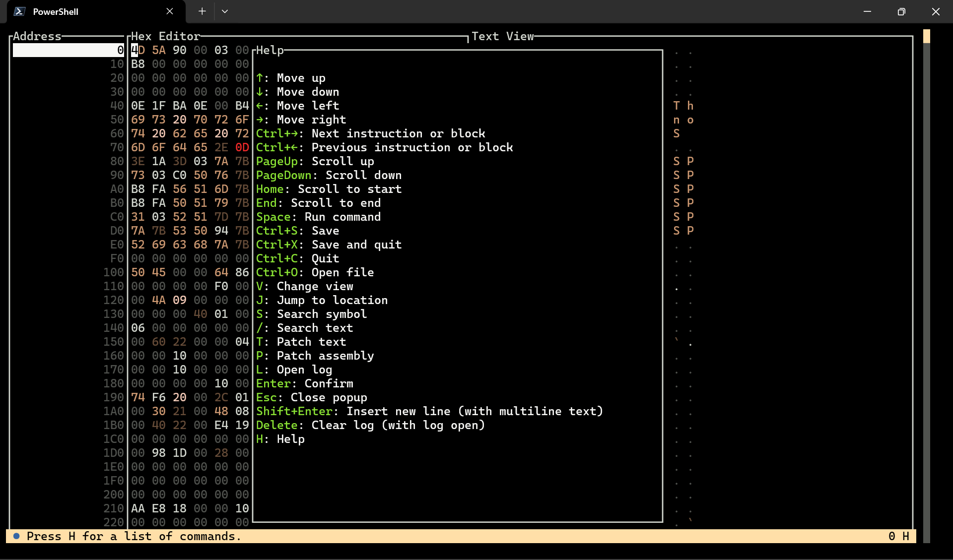Click the scrollbar thumb at the top right

coord(926,36)
